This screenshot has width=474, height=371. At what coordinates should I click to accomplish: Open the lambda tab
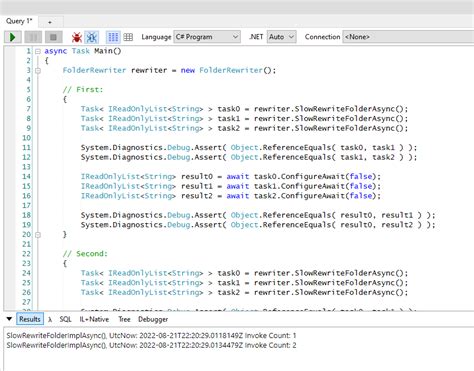coord(50,319)
